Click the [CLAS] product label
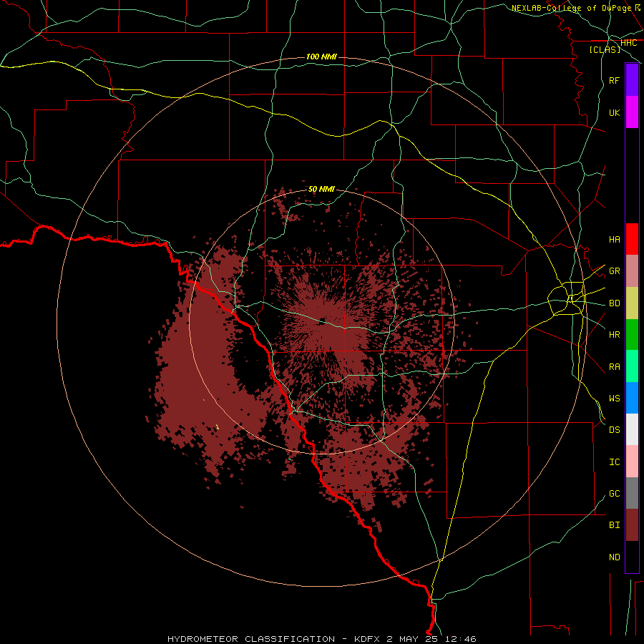 pos(605,49)
